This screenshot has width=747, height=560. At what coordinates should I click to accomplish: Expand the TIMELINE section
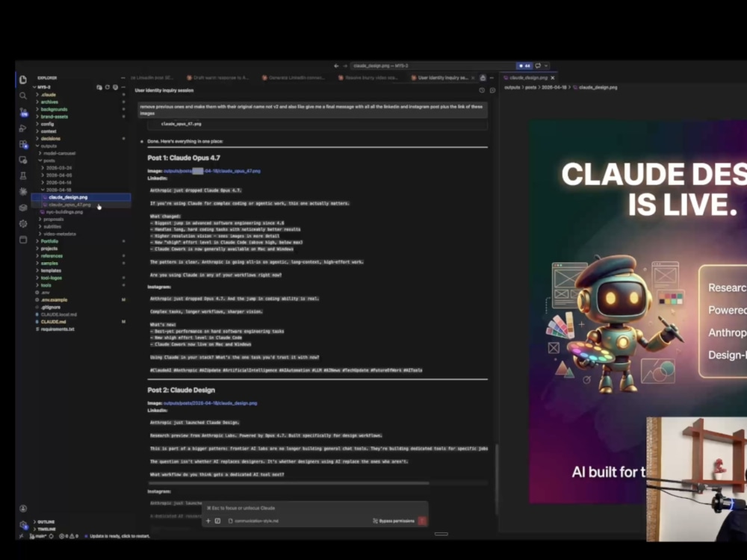click(46, 529)
